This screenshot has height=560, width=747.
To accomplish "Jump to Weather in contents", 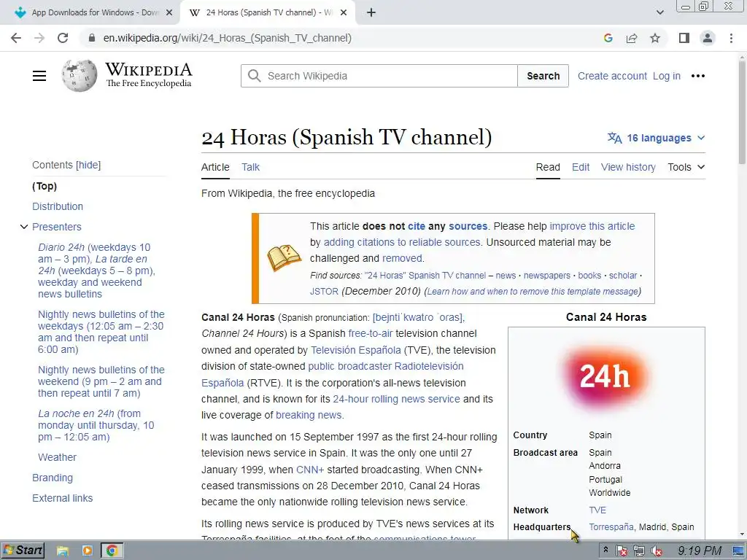I will point(57,457).
